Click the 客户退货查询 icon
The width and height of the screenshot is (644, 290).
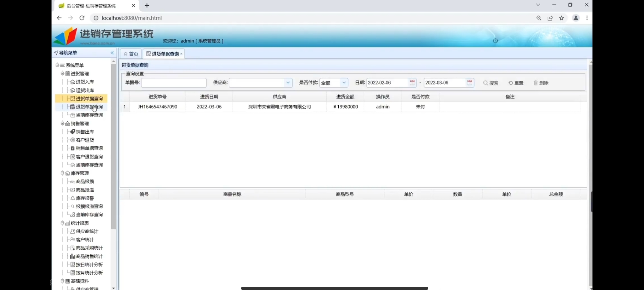(x=72, y=157)
